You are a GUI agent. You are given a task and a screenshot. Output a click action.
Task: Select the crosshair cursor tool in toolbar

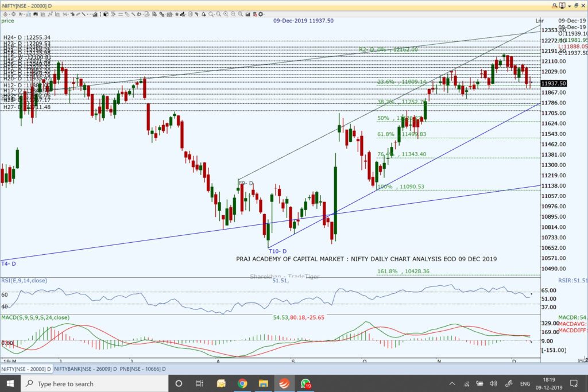click(x=14, y=14)
